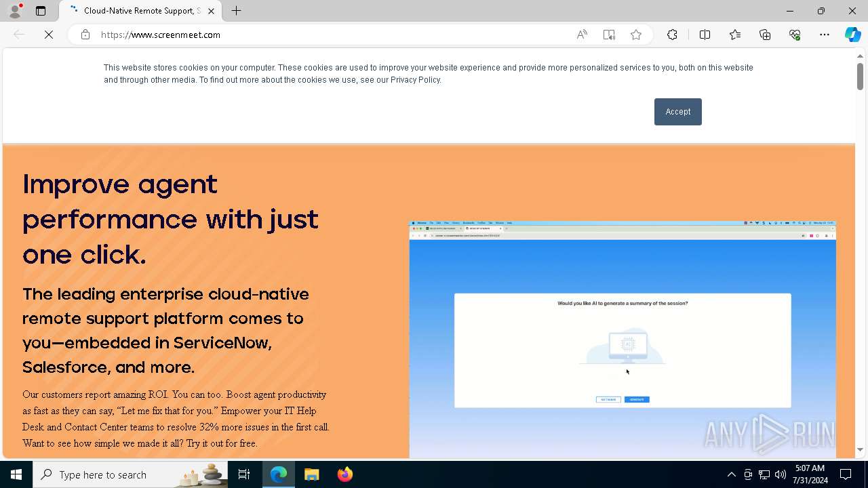Open Settings and more menu
Viewport: 868px width, 488px height.
(825, 35)
